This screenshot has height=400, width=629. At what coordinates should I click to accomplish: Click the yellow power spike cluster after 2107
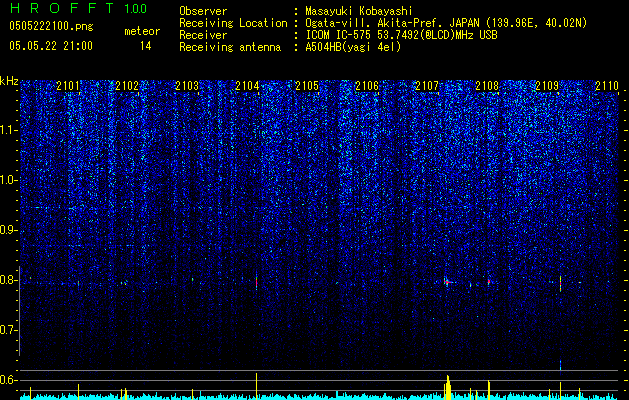pos(448,388)
